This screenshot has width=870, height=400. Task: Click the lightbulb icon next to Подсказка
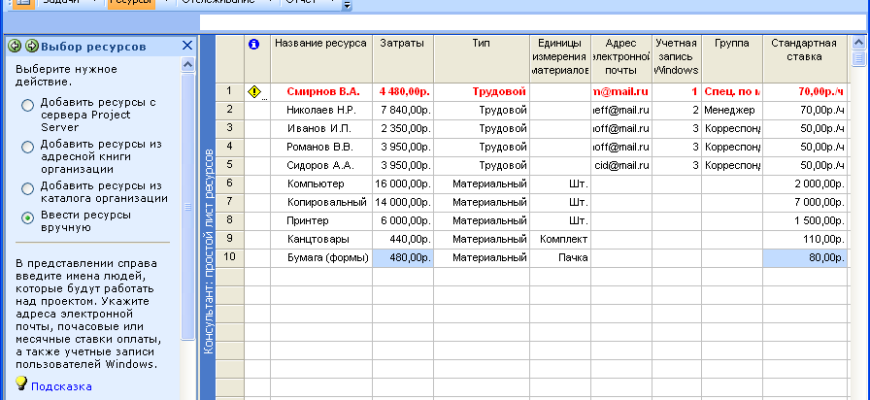21,384
